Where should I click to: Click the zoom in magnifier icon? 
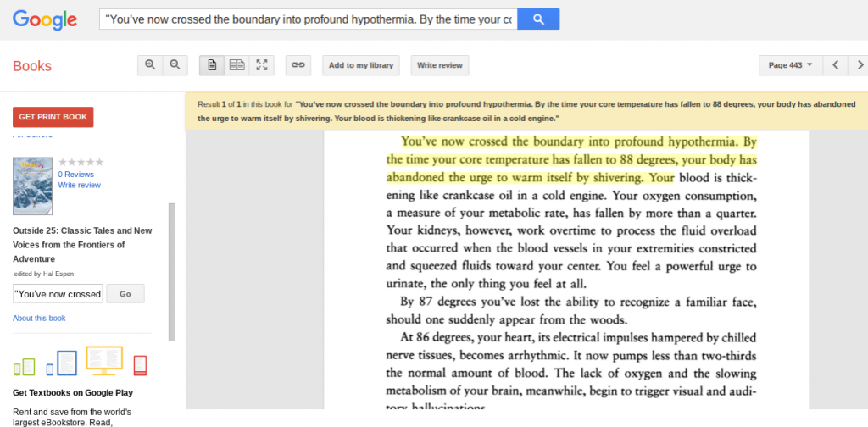click(x=150, y=65)
